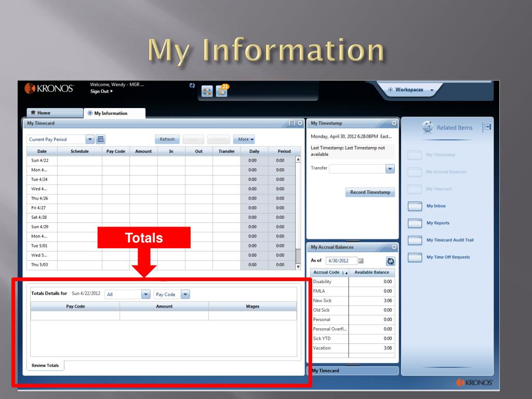Click the Sat 4/28 date row
Viewport: 532px width, 399px height.
[x=161, y=218]
